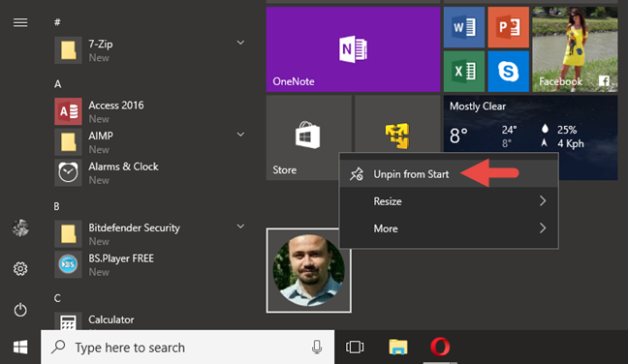
Task: Open the Resize submenu arrow
Action: [x=543, y=200]
